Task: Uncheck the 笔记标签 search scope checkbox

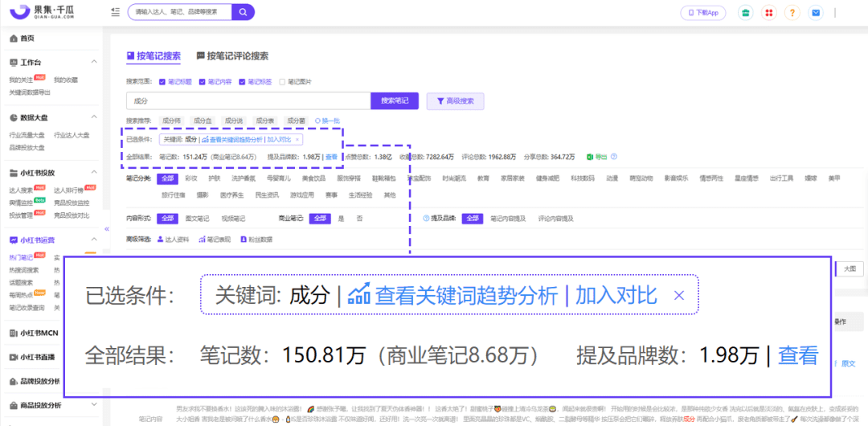Action: click(x=242, y=82)
